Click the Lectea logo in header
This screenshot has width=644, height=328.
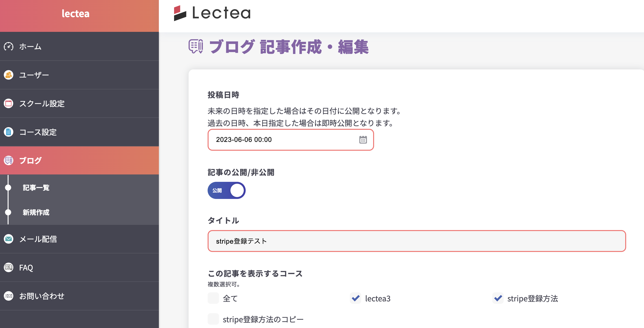[x=212, y=13]
